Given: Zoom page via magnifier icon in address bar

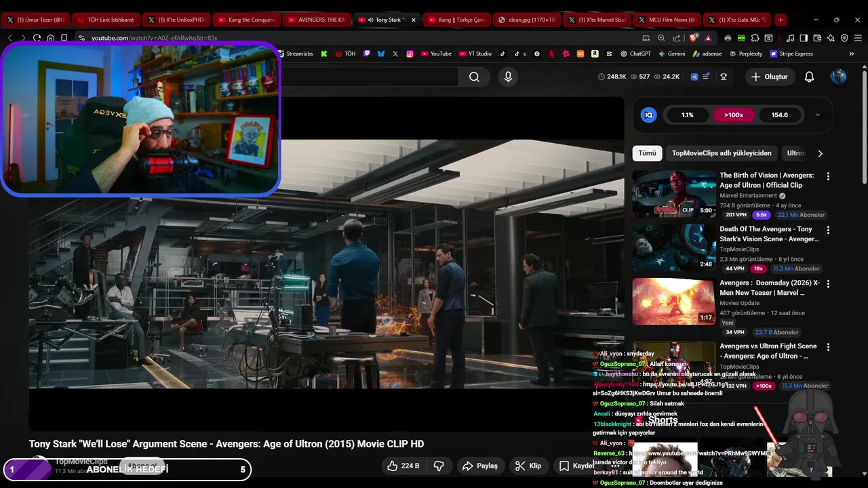Looking at the screenshot, I should [663, 38].
